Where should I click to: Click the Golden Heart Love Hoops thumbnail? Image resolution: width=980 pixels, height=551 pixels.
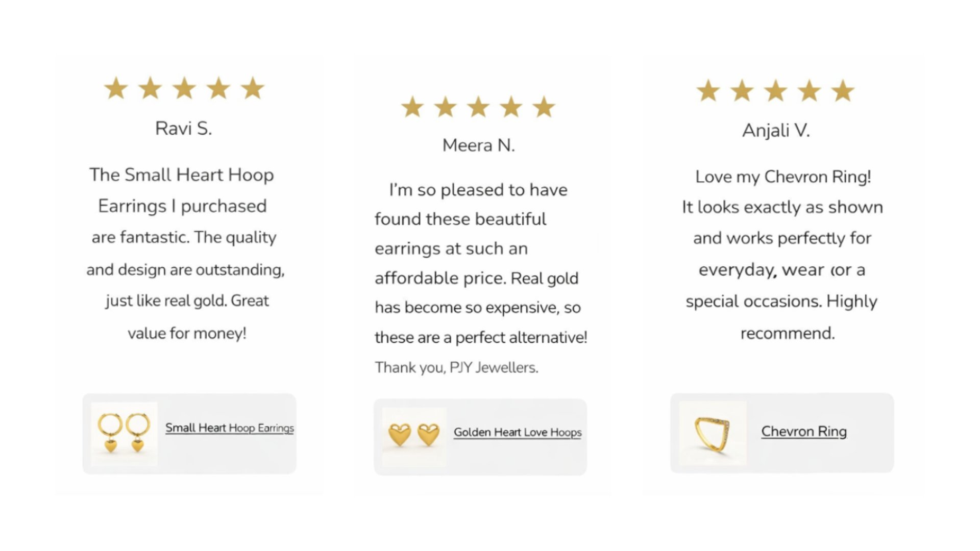[x=414, y=435]
